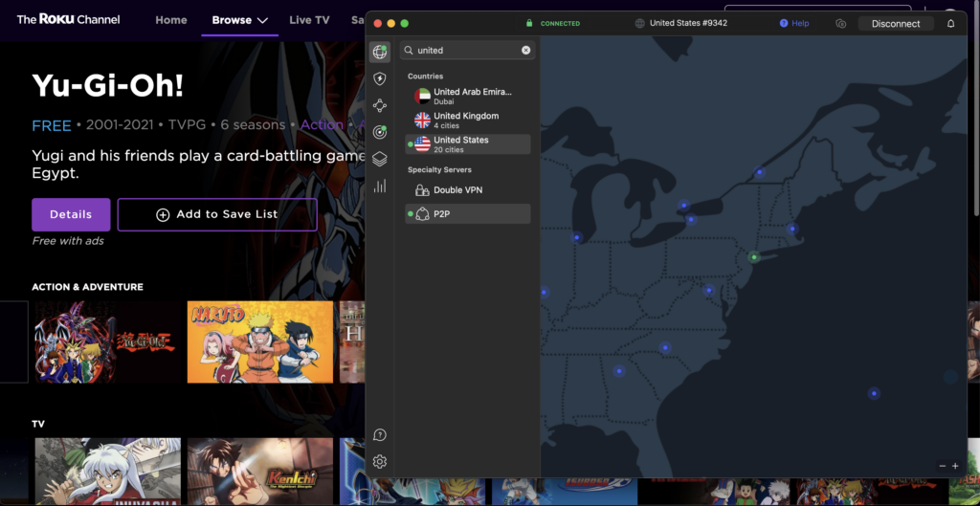The image size is (980, 506).
Task: Click the United Arab Emirates flag icon
Action: [x=422, y=97]
